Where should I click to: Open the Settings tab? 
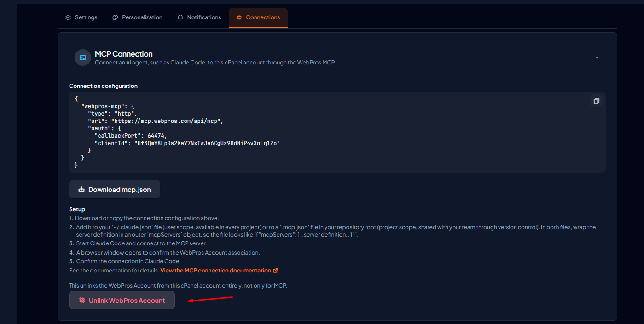click(x=81, y=17)
